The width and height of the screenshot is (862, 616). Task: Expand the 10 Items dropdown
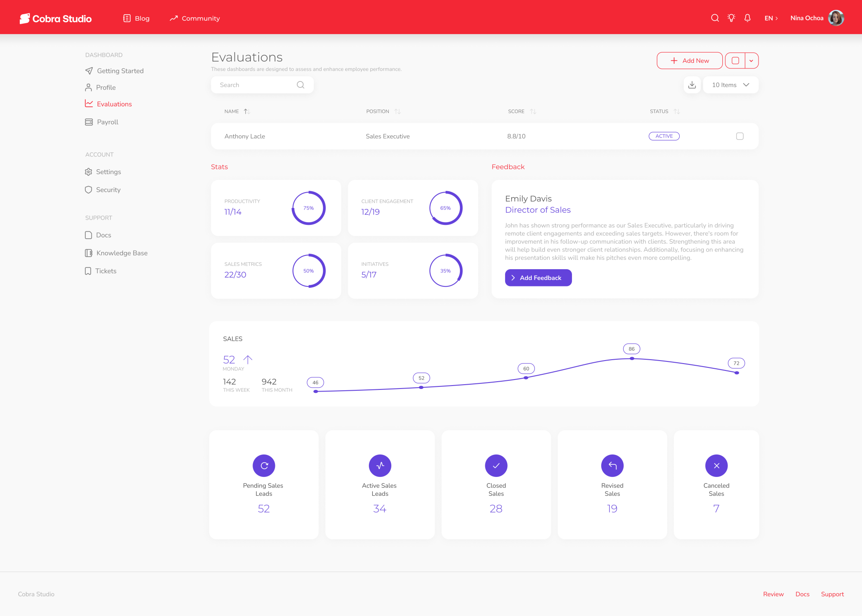[731, 85]
